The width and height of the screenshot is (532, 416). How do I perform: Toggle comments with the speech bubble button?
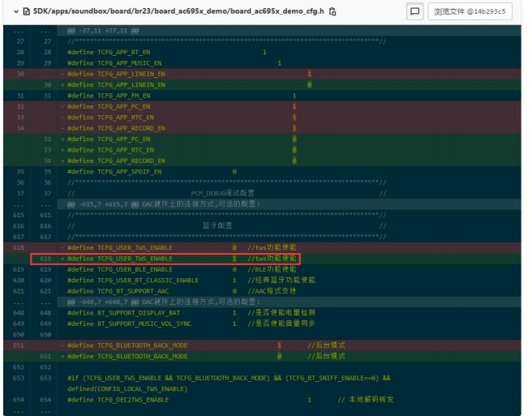[414, 11]
